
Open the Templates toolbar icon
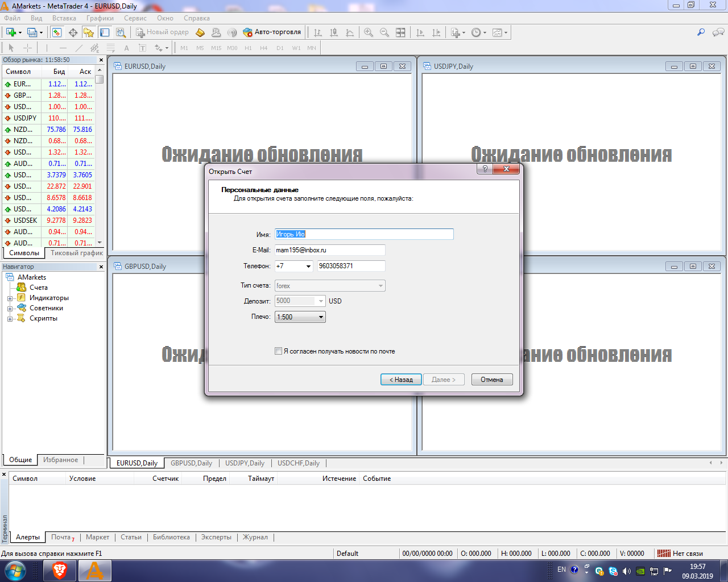click(x=497, y=32)
